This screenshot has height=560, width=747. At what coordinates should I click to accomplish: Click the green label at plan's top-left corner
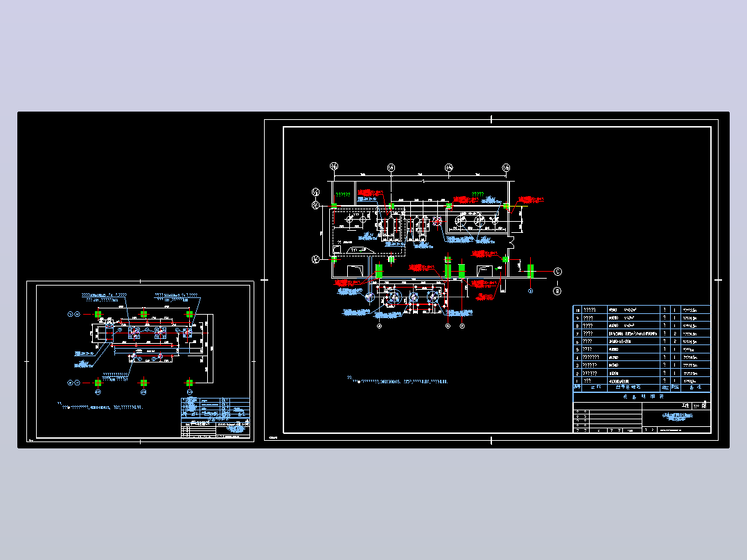click(x=343, y=195)
